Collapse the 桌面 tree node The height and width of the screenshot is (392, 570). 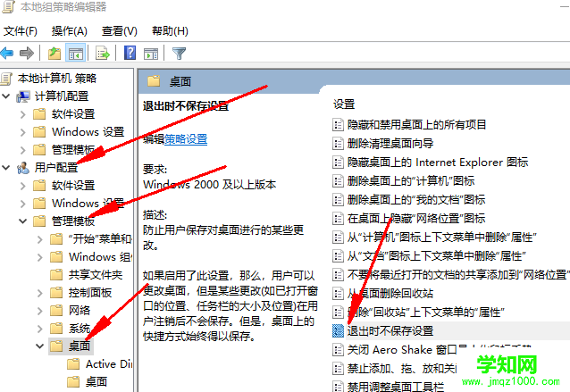point(39,346)
